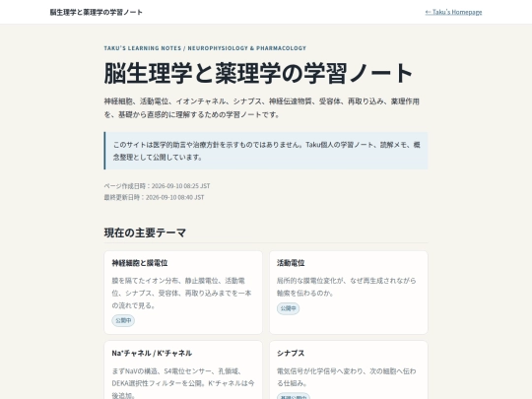Click the description 局所的な膜電位変化が in 活動電位 card
Screen dimensions: 532x399
tap(347, 287)
